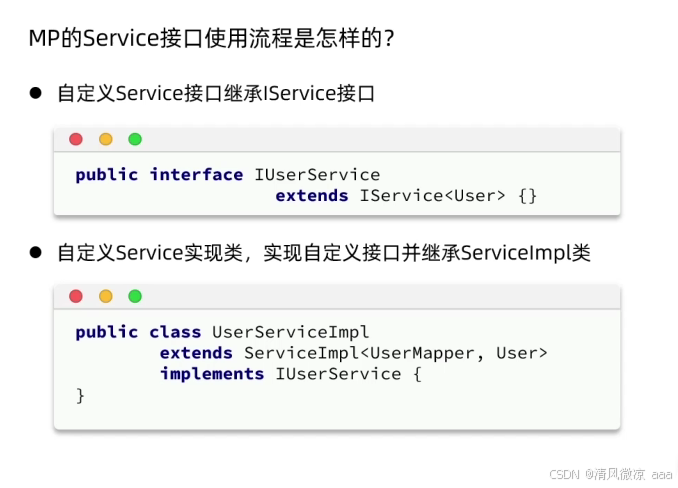This screenshot has width=678, height=488.
Task: Click the green dot in first code window
Action: coord(135,139)
